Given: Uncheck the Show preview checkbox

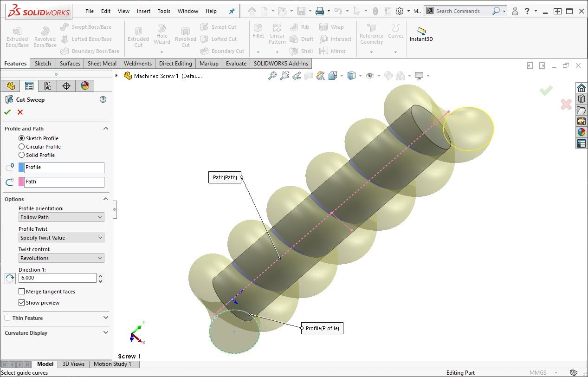Looking at the screenshot, I should click(22, 303).
